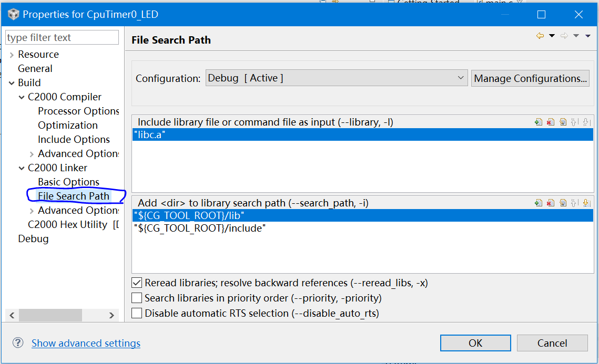Image resolution: width=599 pixels, height=364 pixels.
Task: Click the Manage Configurations button
Action: [x=530, y=78]
